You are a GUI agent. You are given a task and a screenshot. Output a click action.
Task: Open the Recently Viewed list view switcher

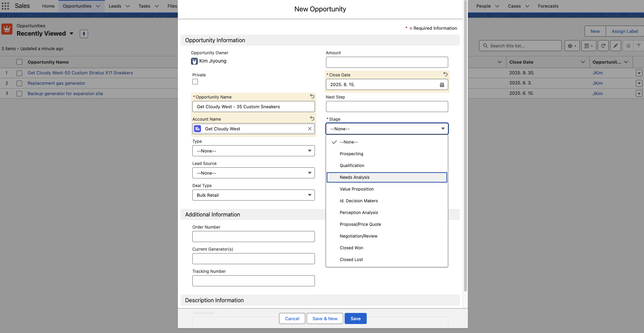tap(71, 34)
